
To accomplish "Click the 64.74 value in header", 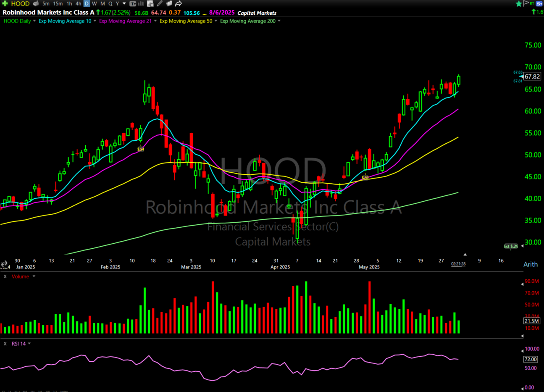I will (x=158, y=13).
